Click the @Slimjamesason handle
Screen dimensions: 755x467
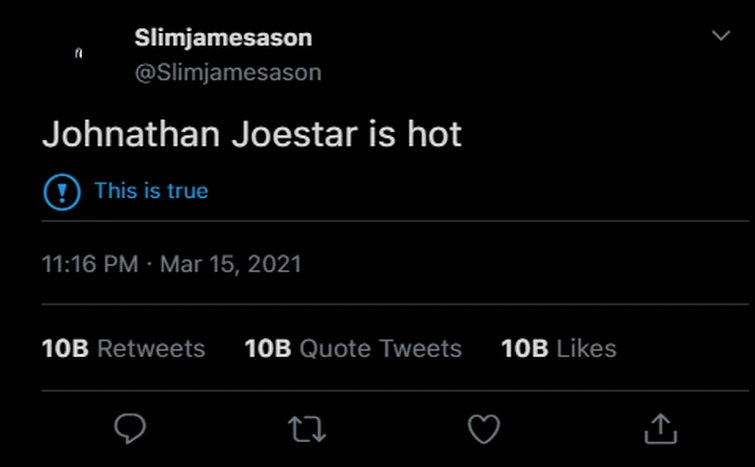click(x=227, y=73)
